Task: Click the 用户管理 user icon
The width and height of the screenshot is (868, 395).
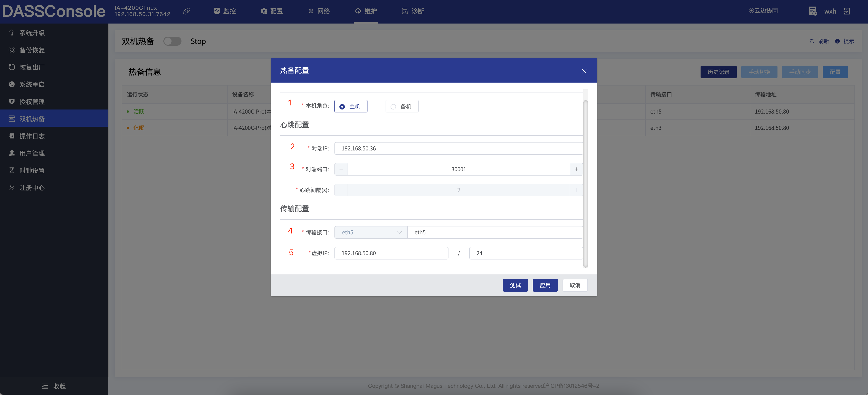Action: pos(12,153)
